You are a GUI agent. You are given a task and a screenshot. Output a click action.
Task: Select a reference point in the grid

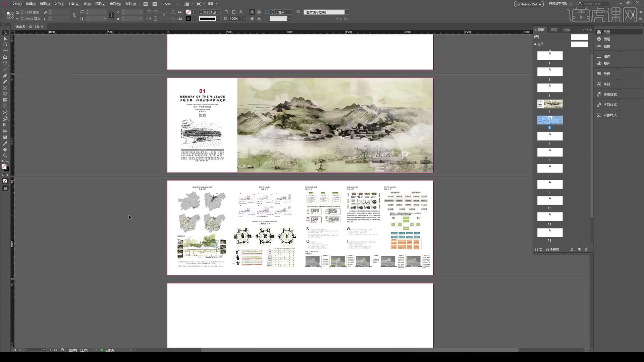pyautogui.click(x=10, y=15)
